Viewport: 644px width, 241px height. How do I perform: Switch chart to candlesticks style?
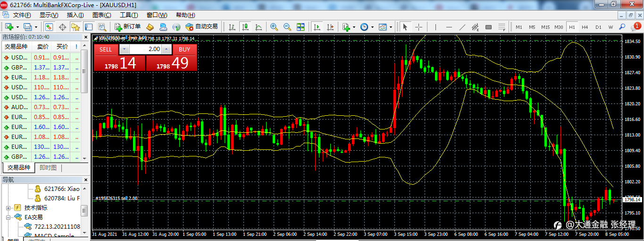click(245, 27)
